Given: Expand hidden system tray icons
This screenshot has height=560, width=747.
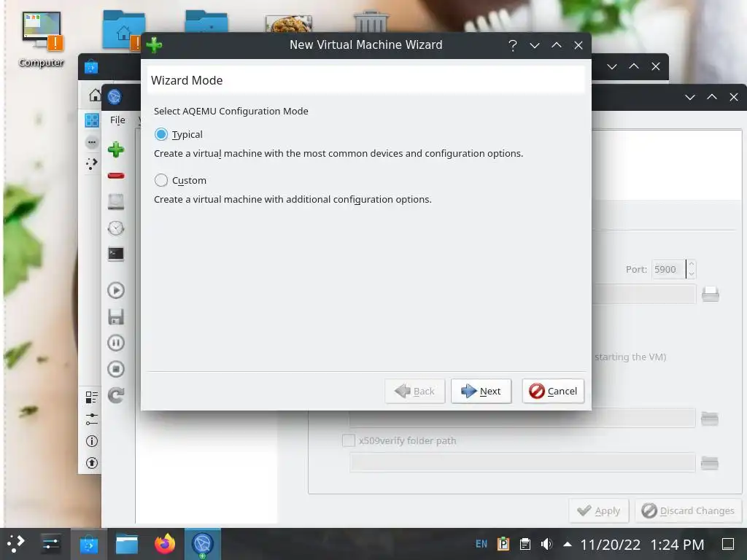Looking at the screenshot, I should pos(568,544).
